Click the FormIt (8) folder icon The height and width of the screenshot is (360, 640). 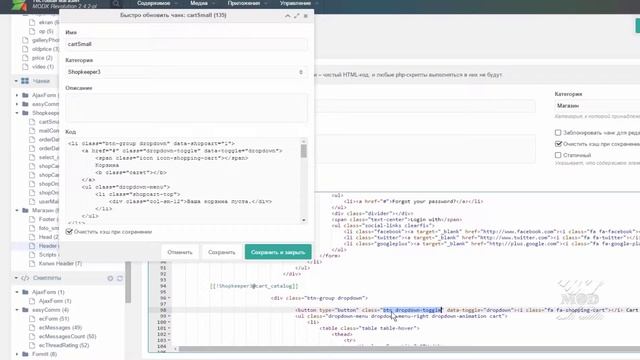point(25,354)
